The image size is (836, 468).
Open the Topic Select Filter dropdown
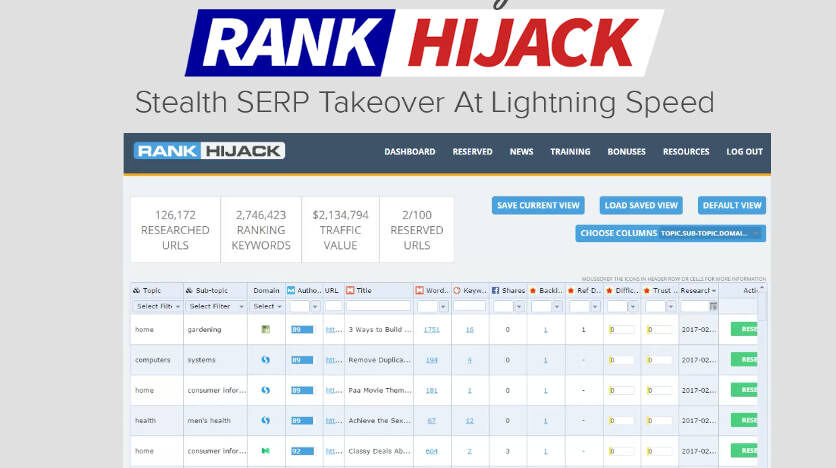[x=156, y=306]
